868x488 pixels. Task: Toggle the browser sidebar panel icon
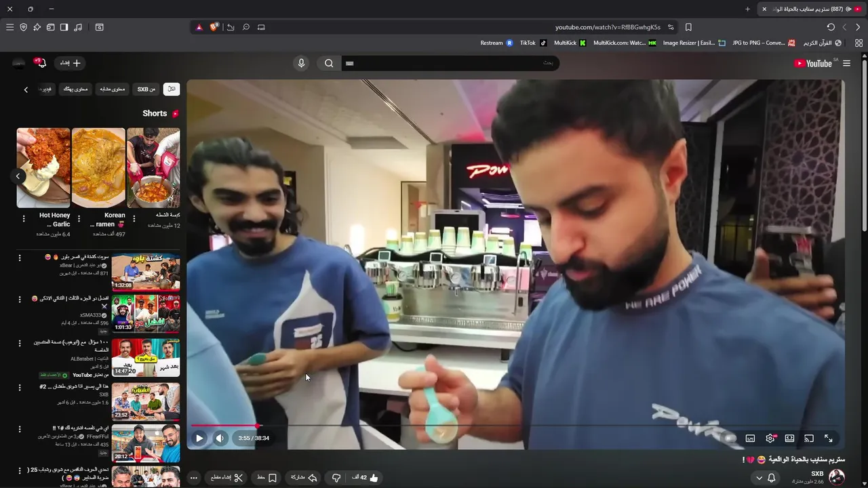coord(64,27)
